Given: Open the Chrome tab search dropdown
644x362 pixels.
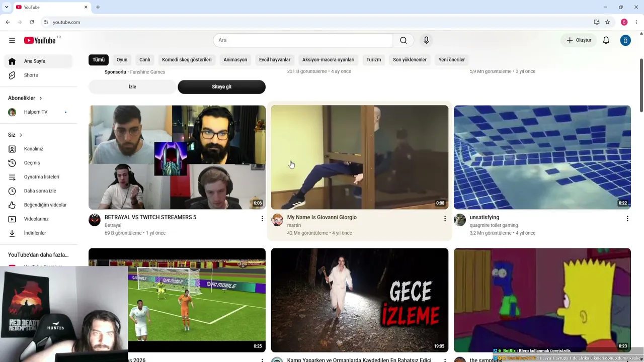Looking at the screenshot, I should pyautogui.click(x=7, y=7).
